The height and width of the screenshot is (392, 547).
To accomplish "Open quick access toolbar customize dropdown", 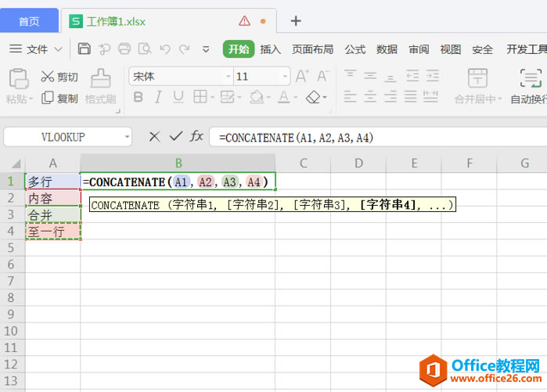I will [206, 49].
